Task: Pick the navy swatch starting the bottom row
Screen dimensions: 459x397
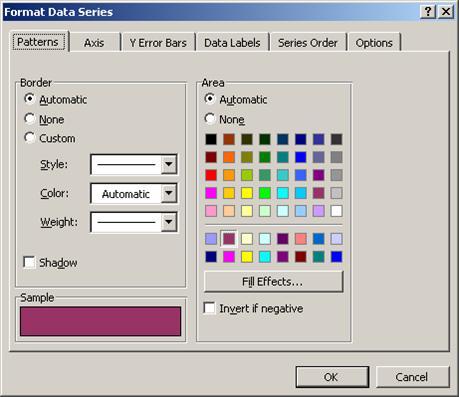Action: pyautogui.click(x=211, y=257)
